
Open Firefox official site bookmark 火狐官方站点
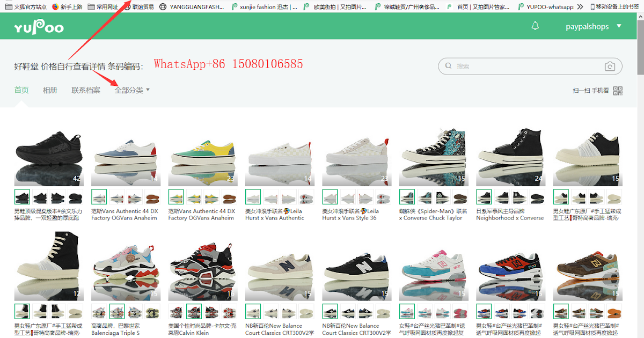25,7
